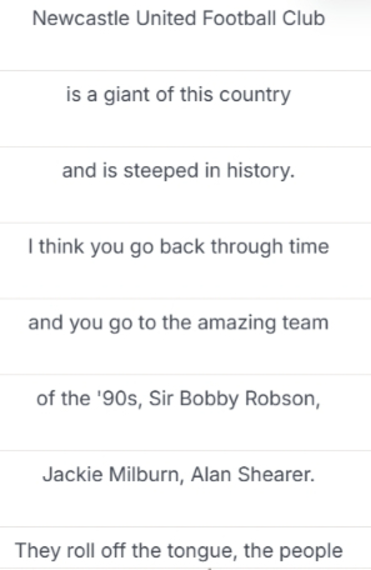Jump to line 'is a giant of this country'
The height and width of the screenshot is (570, 371).
coord(185,109)
